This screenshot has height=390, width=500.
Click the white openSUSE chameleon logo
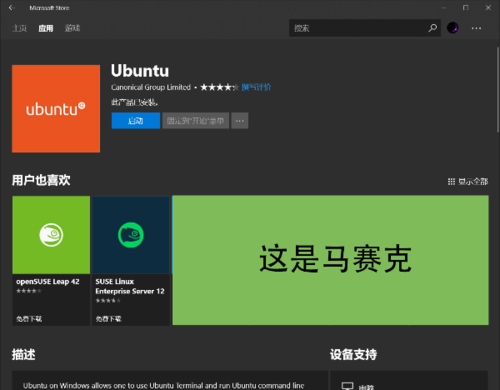click(x=51, y=235)
